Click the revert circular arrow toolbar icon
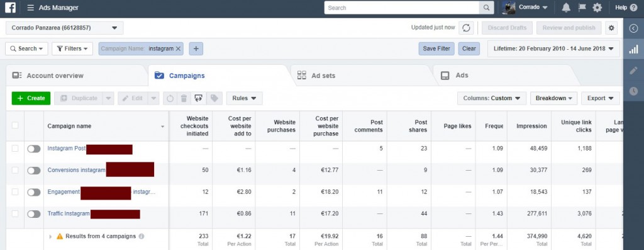This screenshot has width=644, height=250. coord(170,98)
